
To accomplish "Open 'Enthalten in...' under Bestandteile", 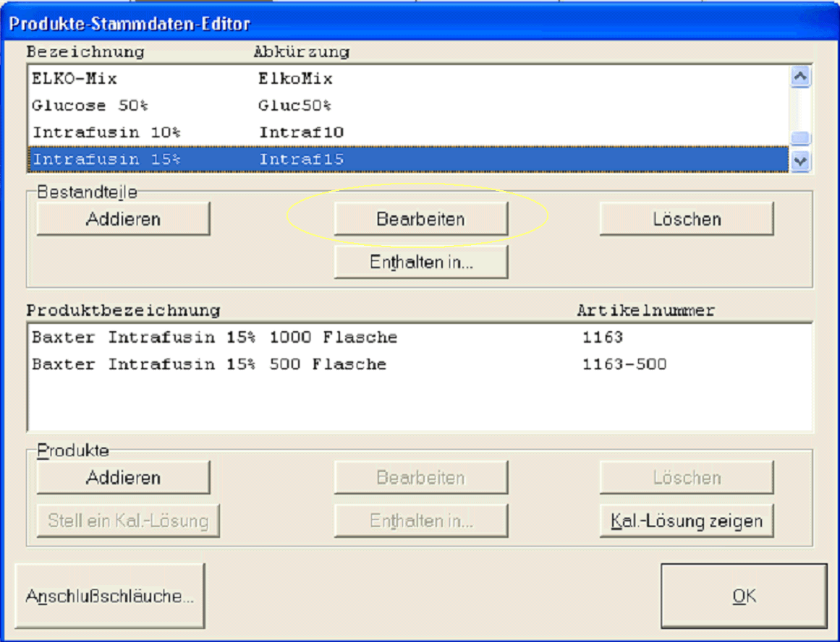I will click(x=420, y=262).
